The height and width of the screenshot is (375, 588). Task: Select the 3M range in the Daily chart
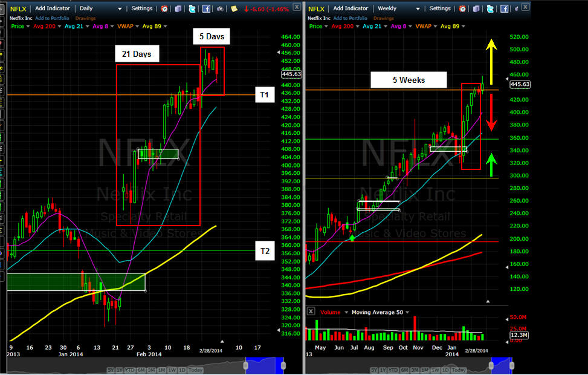(x=152, y=370)
